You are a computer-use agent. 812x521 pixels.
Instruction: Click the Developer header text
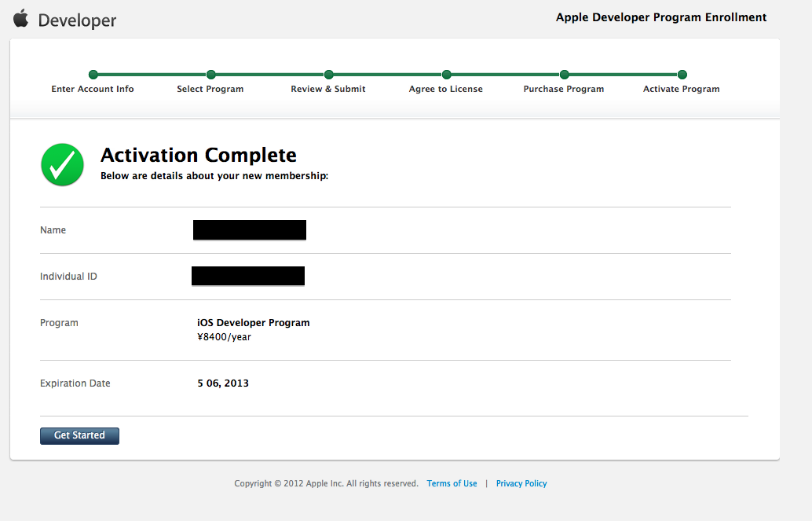77,20
